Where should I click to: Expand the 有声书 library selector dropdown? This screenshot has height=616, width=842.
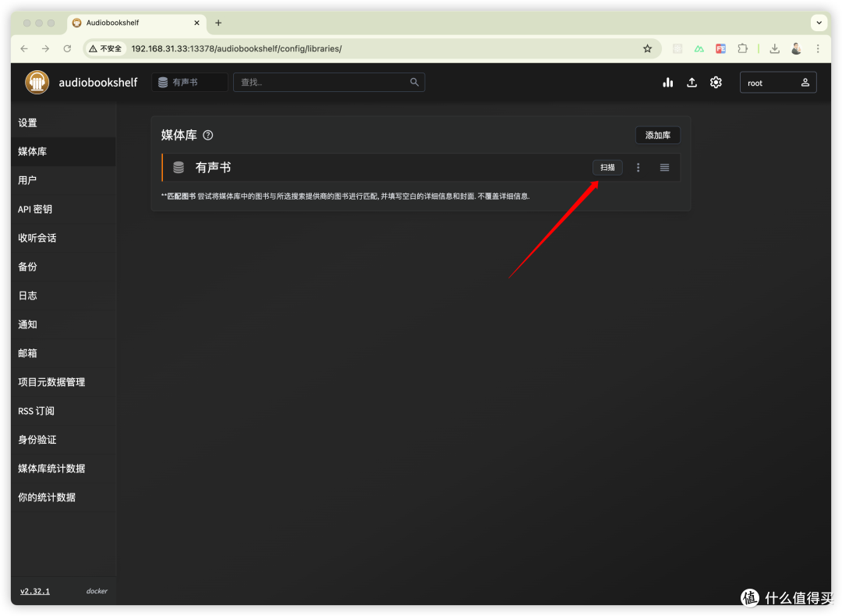click(191, 82)
